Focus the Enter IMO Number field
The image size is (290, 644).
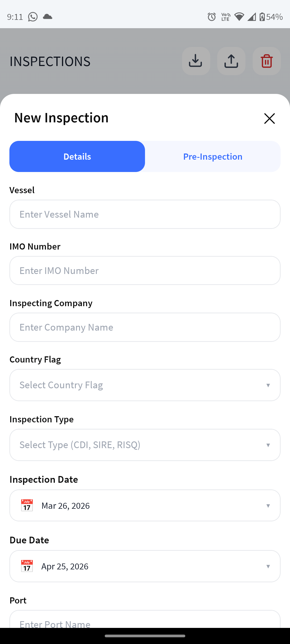pyautogui.click(x=145, y=270)
